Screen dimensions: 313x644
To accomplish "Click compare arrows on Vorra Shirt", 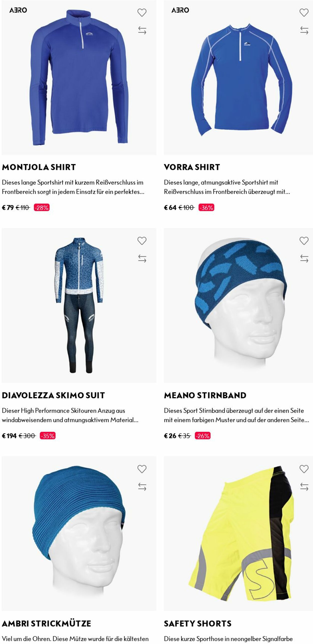I will tap(304, 30).
